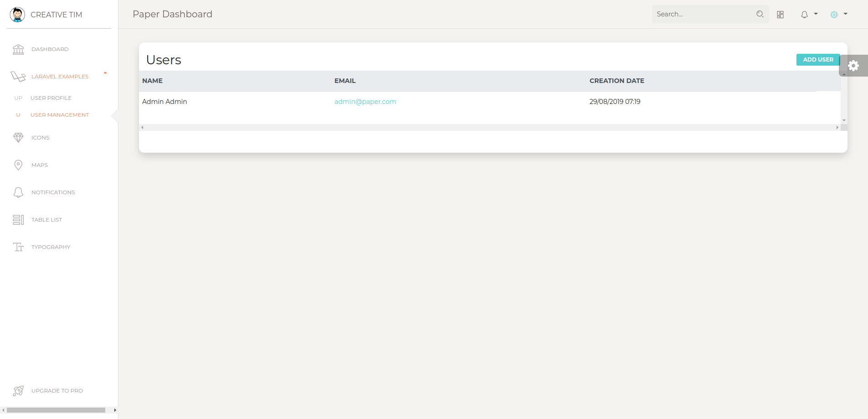Expand the navbar notifications bell dropdown

point(809,15)
